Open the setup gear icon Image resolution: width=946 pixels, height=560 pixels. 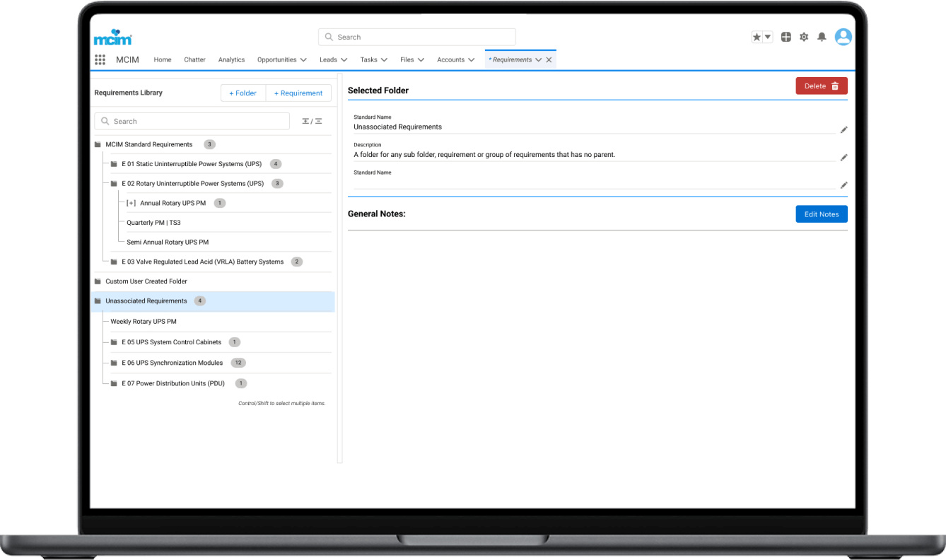click(804, 37)
